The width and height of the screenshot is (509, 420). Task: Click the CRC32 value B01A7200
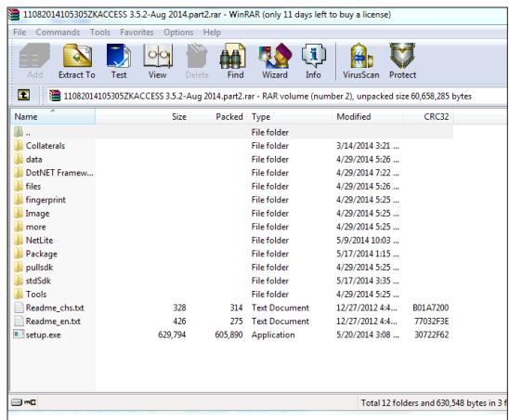click(x=430, y=308)
